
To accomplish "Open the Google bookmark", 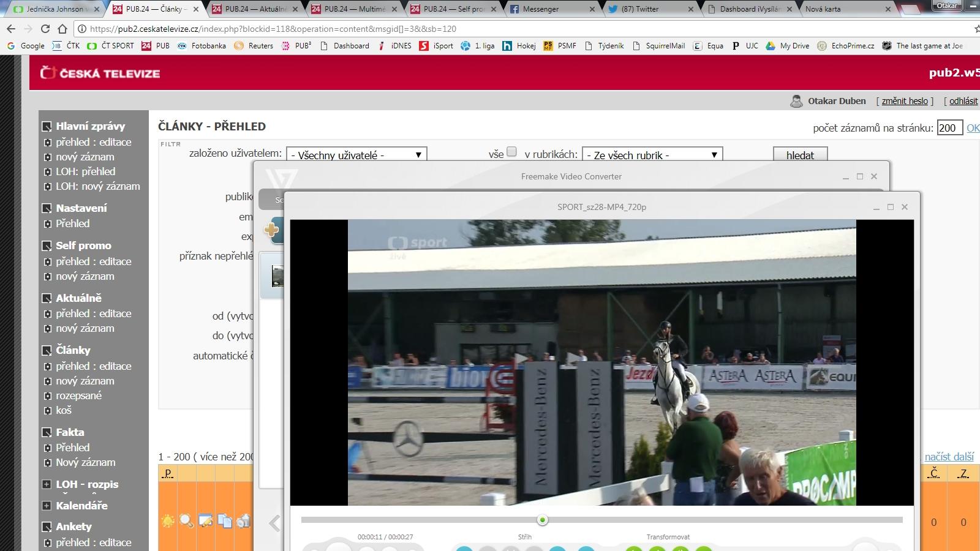I will coord(26,46).
